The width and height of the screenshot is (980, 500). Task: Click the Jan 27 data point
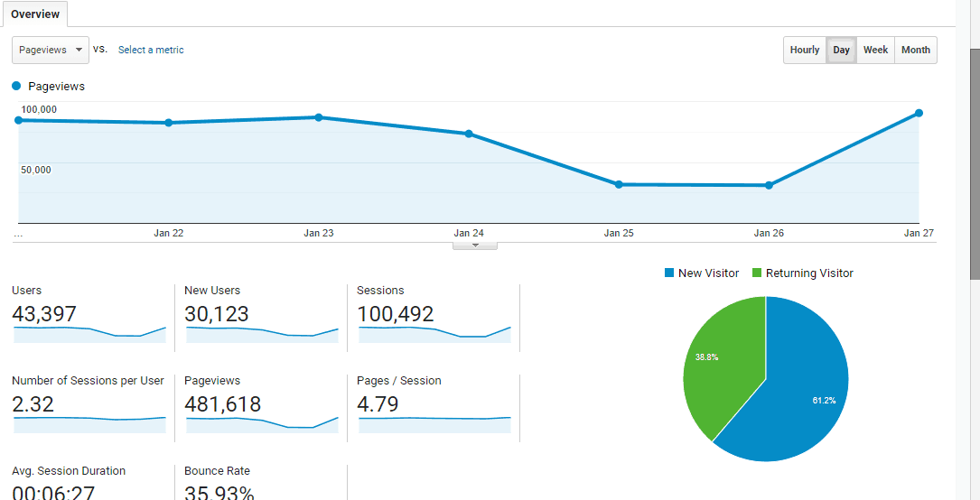(x=919, y=113)
